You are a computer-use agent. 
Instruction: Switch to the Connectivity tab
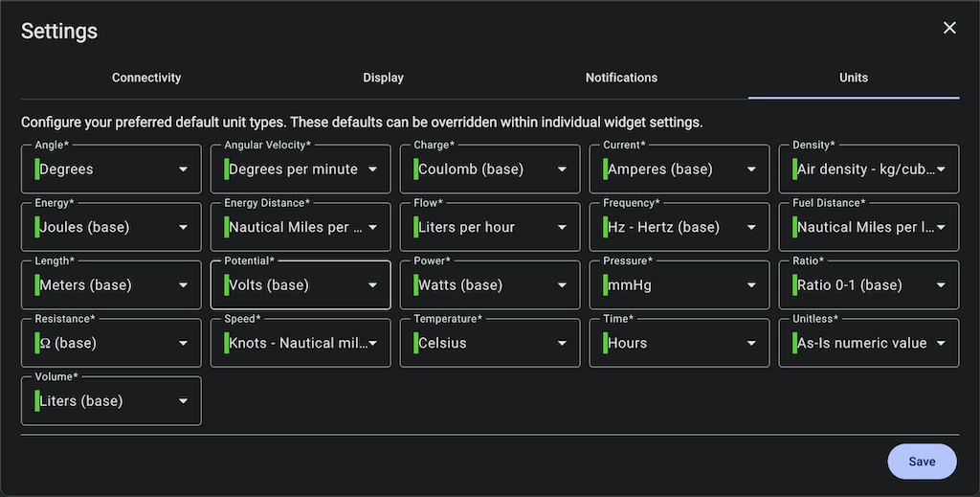[x=146, y=78]
